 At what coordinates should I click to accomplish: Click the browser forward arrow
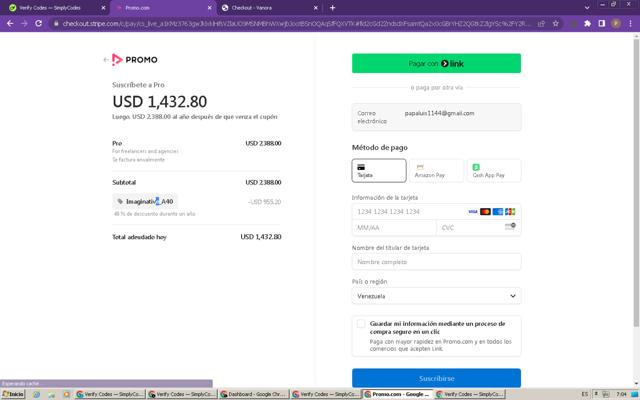pos(24,24)
